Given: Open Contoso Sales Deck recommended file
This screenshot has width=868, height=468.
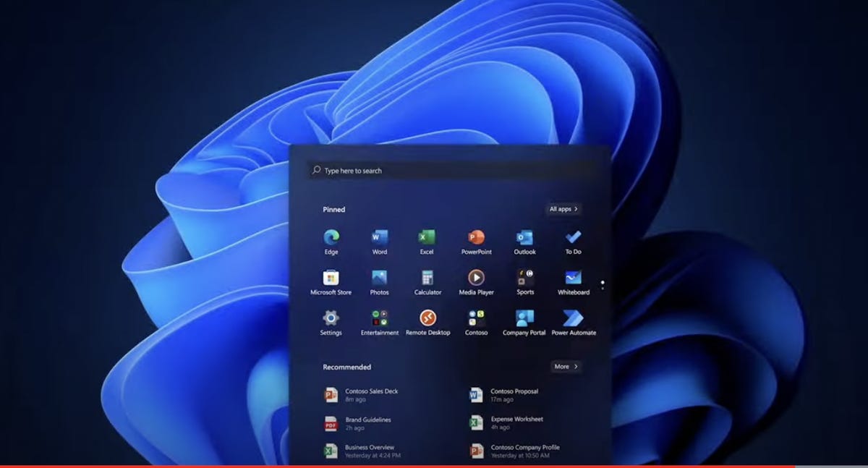Looking at the screenshot, I should click(x=362, y=395).
